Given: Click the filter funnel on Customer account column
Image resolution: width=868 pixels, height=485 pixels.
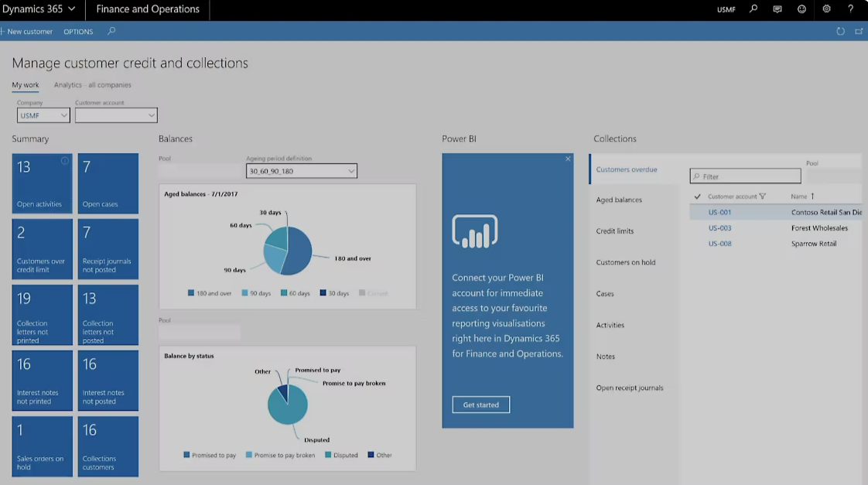Looking at the screenshot, I should pyautogui.click(x=762, y=196).
